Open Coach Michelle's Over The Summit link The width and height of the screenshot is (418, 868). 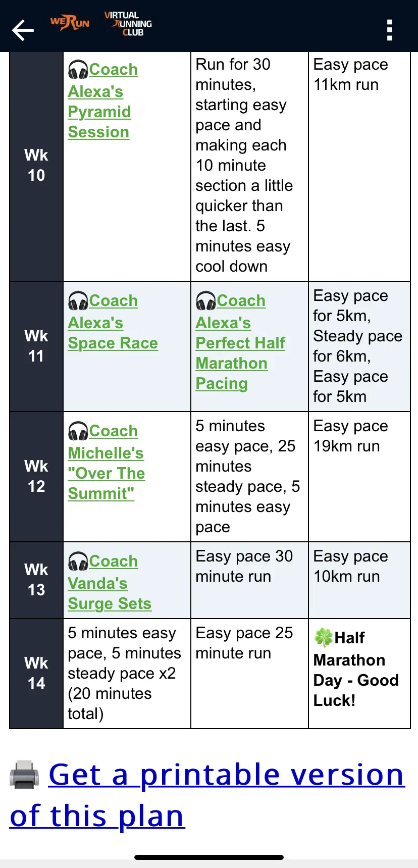coord(107,462)
